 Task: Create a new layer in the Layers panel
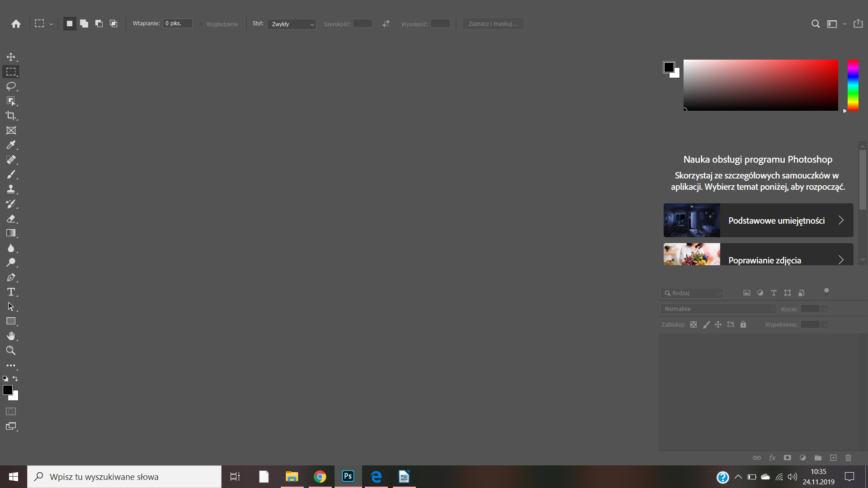point(833,458)
